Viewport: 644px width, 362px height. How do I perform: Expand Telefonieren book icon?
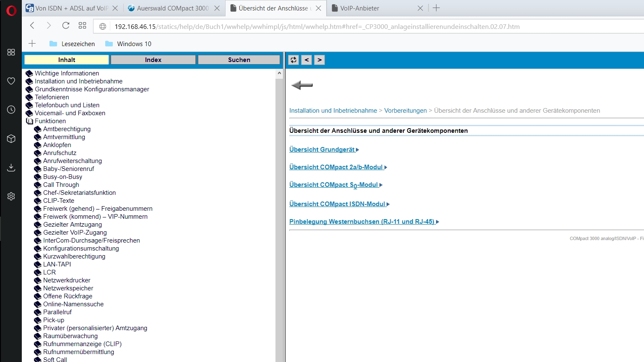(29, 97)
